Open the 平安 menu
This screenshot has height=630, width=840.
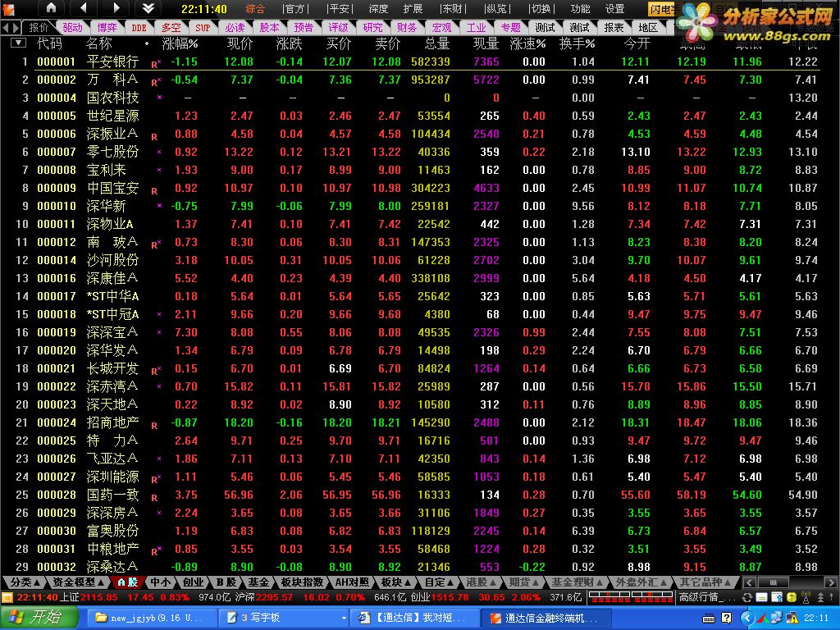(x=339, y=8)
